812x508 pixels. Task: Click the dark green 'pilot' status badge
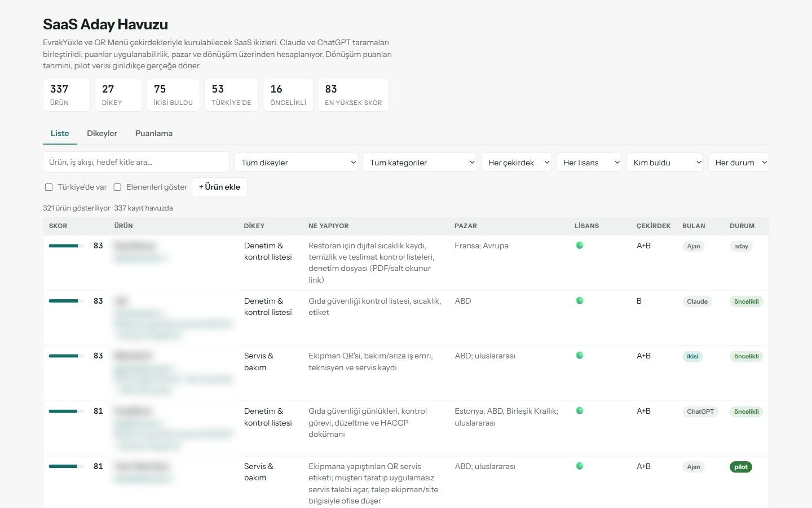(741, 467)
